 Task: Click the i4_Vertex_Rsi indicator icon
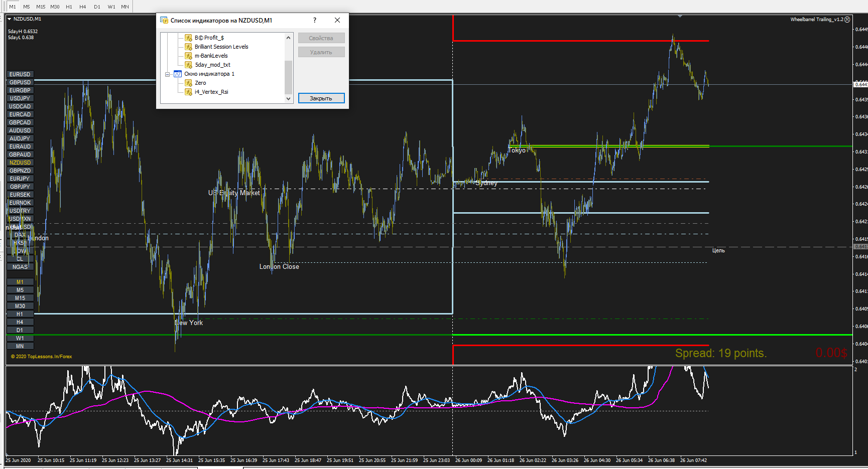(188, 92)
